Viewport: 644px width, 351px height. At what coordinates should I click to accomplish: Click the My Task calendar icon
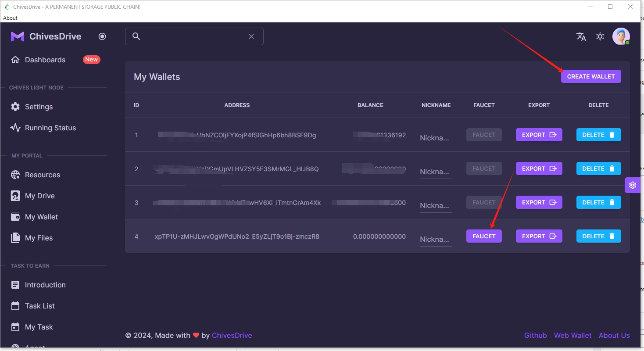coord(15,327)
